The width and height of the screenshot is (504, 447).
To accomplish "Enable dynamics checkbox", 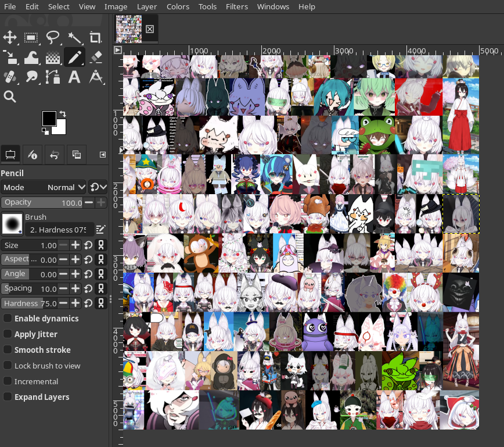I will [8, 319].
